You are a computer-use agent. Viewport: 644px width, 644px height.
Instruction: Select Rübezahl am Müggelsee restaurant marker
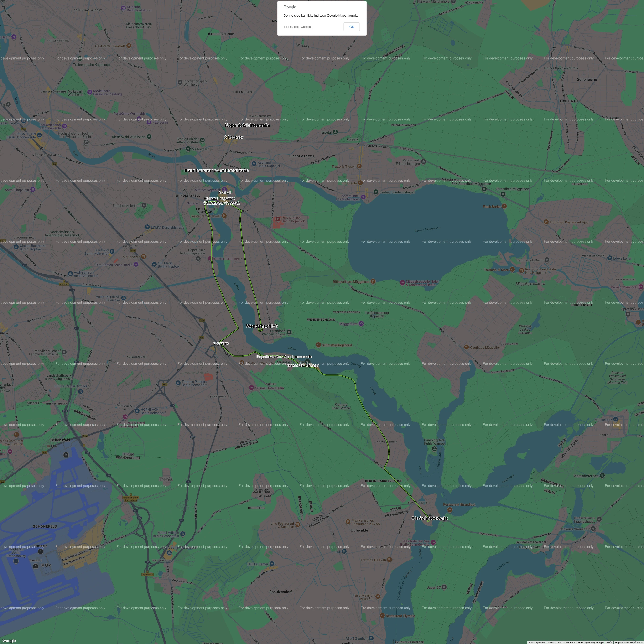click(x=373, y=282)
